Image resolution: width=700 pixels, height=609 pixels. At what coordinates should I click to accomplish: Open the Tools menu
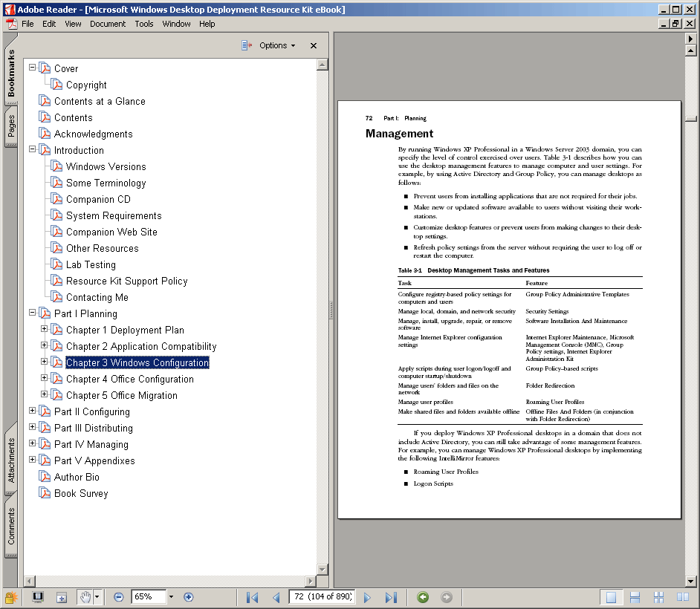point(144,24)
